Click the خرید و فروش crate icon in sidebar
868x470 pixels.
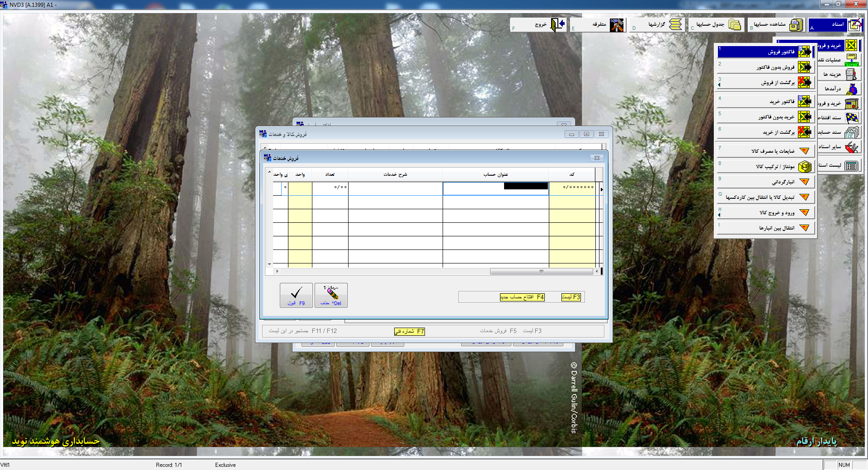(x=852, y=45)
